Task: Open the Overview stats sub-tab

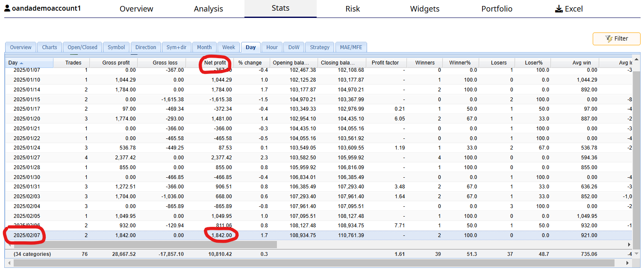Action: tap(21, 47)
